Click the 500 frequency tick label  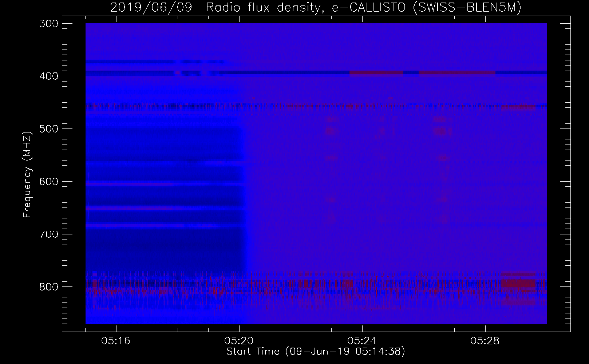click(x=48, y=129)
